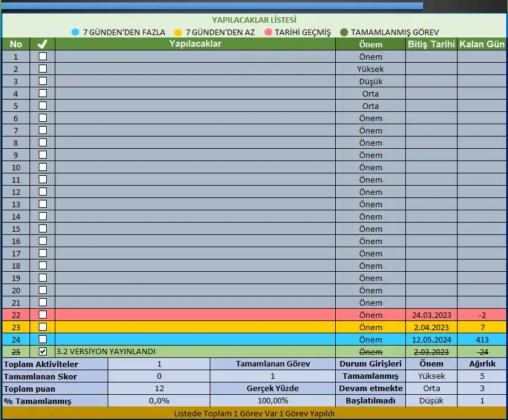This screenshot has height=420, width=508.
Task: Click the Kalan Gün column header
Action: click(x=482, y=44)
